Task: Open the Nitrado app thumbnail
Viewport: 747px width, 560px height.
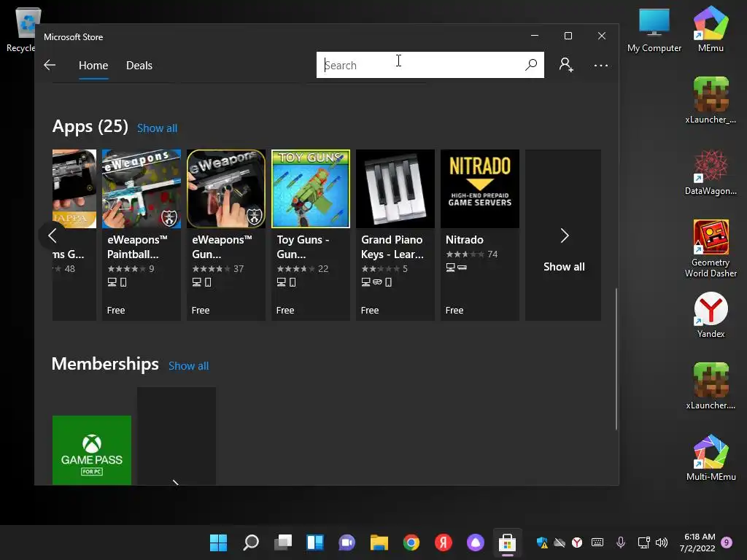Action: (x=480, y=189)
